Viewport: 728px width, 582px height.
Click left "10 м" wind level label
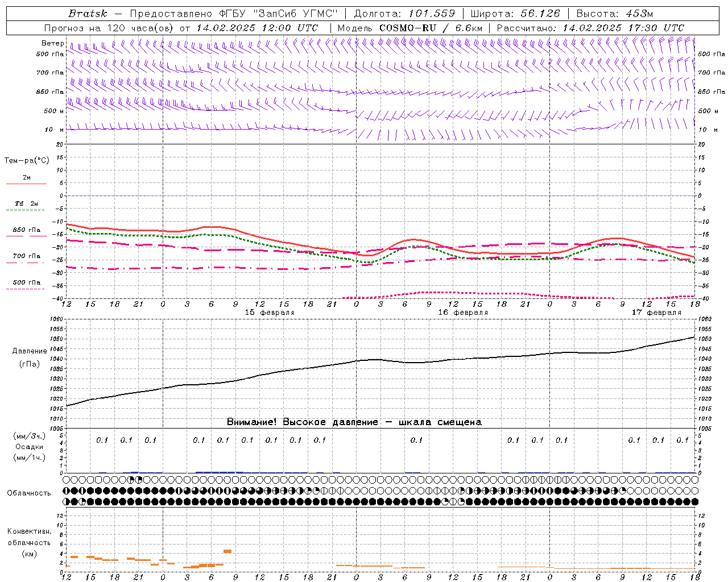(54, 130)
